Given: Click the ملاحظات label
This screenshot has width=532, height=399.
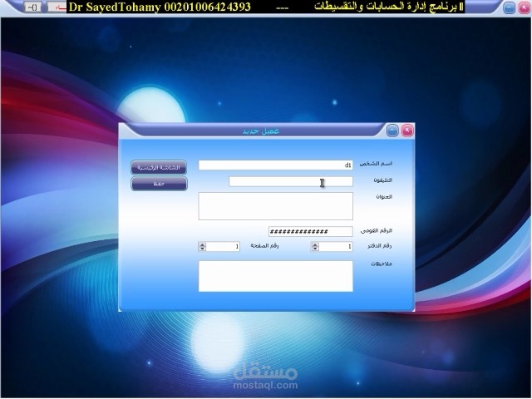Looking at the screenshot, I should pyautogui.click(x=382, y=264).
